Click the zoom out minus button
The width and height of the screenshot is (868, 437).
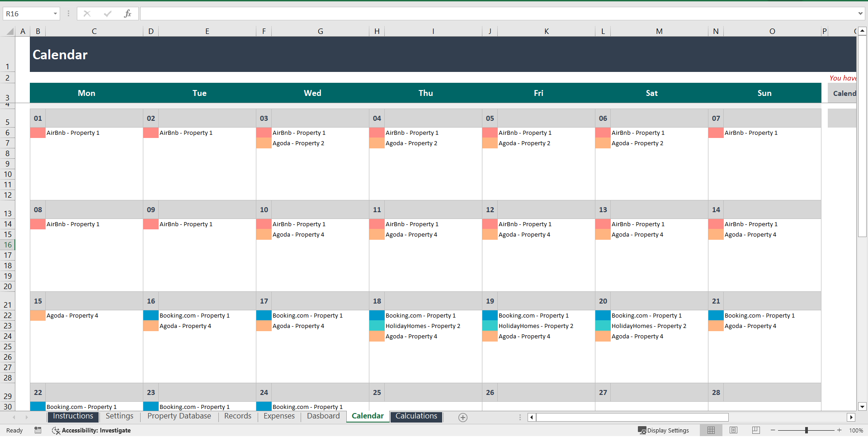(773, 430)
